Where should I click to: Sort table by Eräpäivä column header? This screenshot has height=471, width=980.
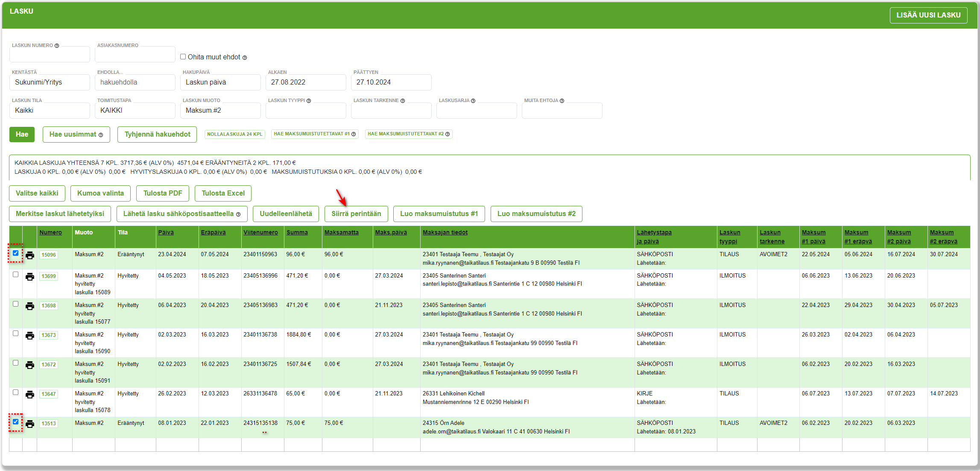click(213, 233)
